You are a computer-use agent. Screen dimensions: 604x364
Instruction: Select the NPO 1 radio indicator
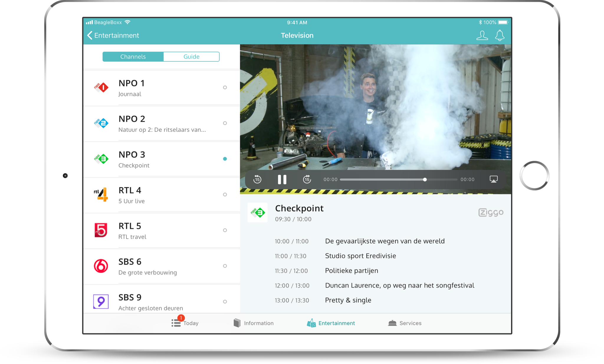pyautogui.click(x=225, y=88)
